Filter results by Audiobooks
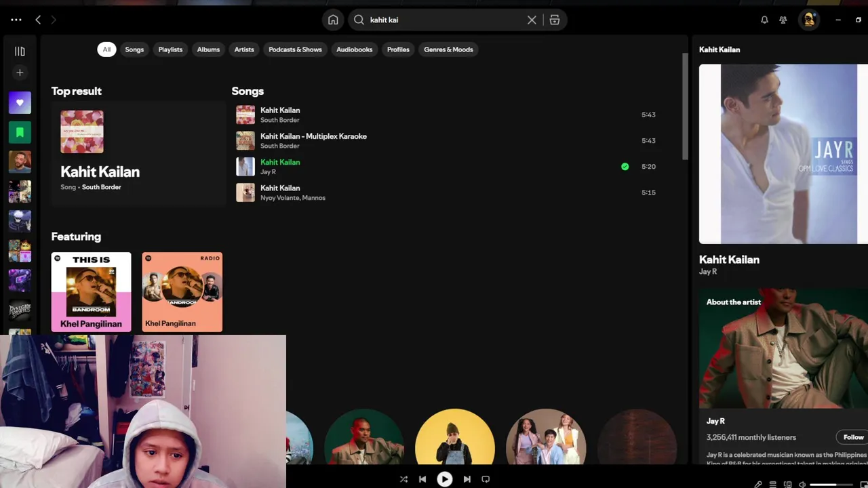Screen dimensions: 868x488 pyautogui.click(x=355, y=49)
